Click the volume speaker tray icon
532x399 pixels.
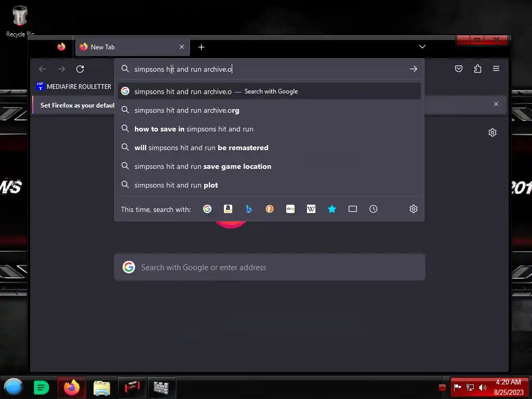(483, 387)
